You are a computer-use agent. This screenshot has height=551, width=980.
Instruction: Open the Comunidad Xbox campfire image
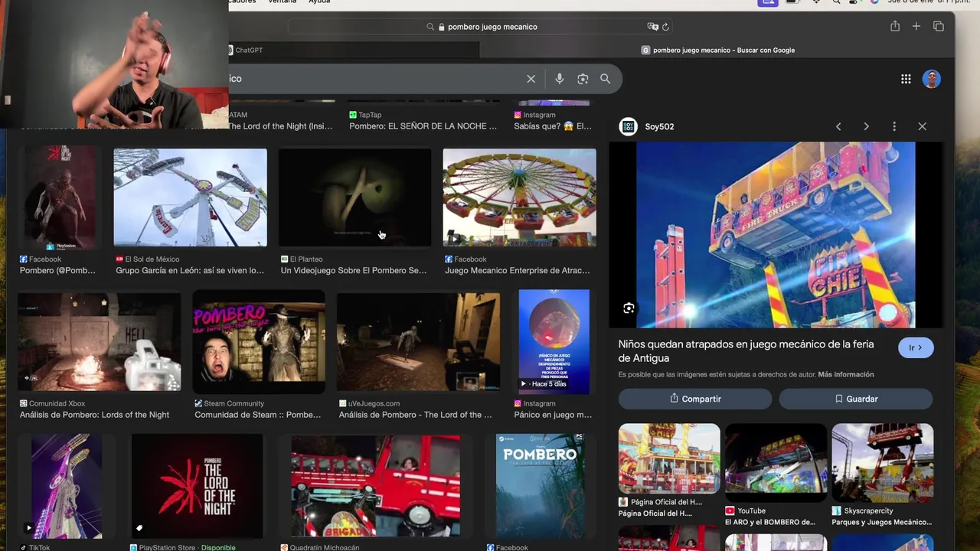(100, 341)
